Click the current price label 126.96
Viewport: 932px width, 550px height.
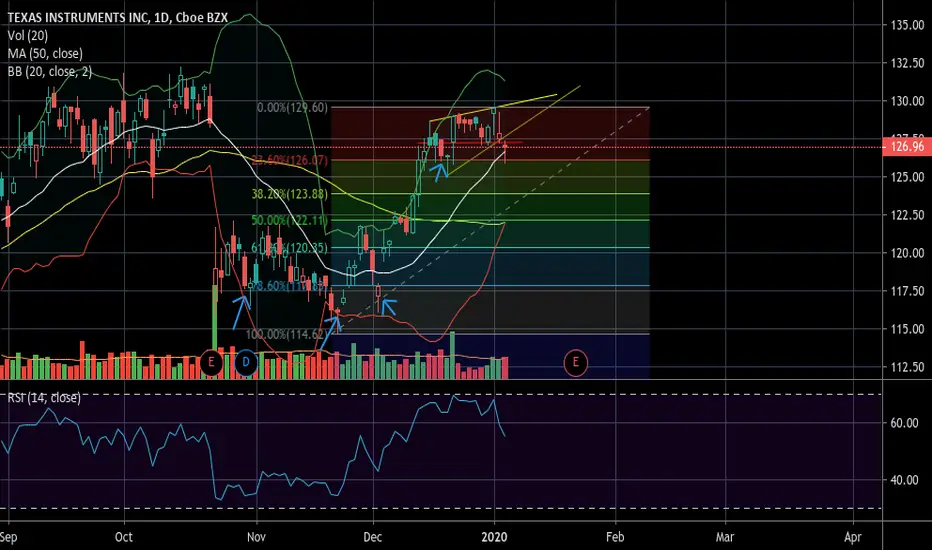(907, 146)
